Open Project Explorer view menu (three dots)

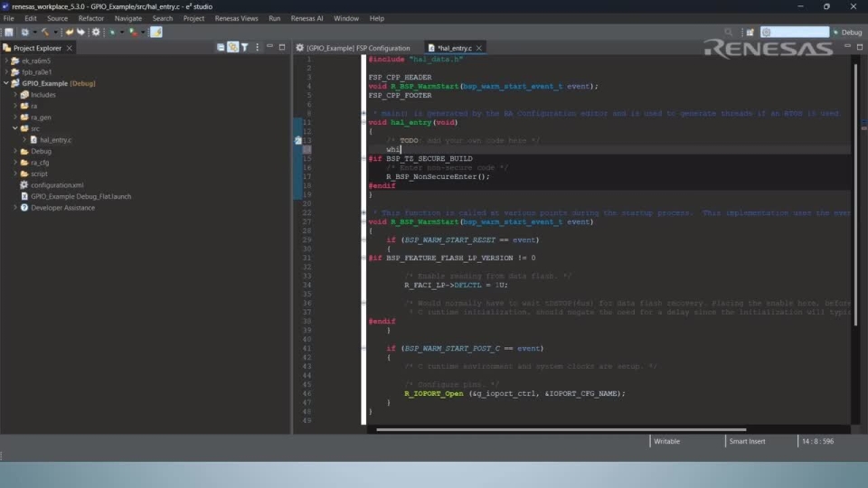tap(257, 48)
